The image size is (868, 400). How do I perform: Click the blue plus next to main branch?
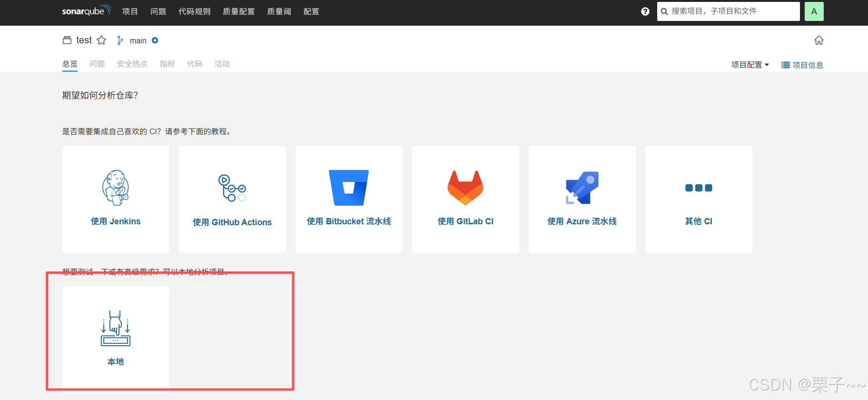[155, 40]
